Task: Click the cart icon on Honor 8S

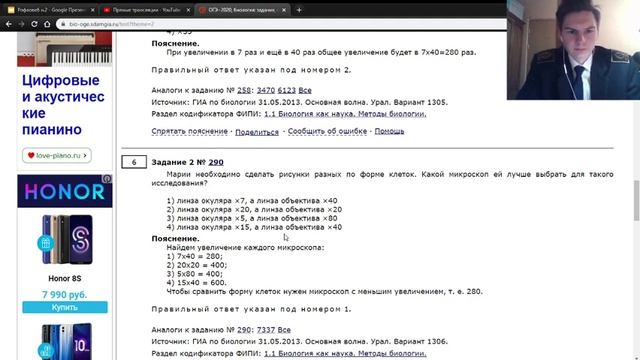Action: (x=45, y=243)
